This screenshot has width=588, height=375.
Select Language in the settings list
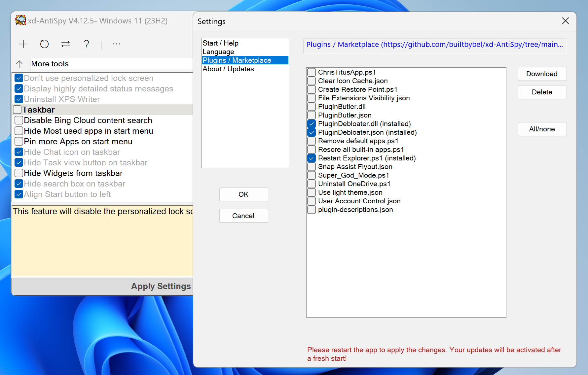click(x=218, y=52)
